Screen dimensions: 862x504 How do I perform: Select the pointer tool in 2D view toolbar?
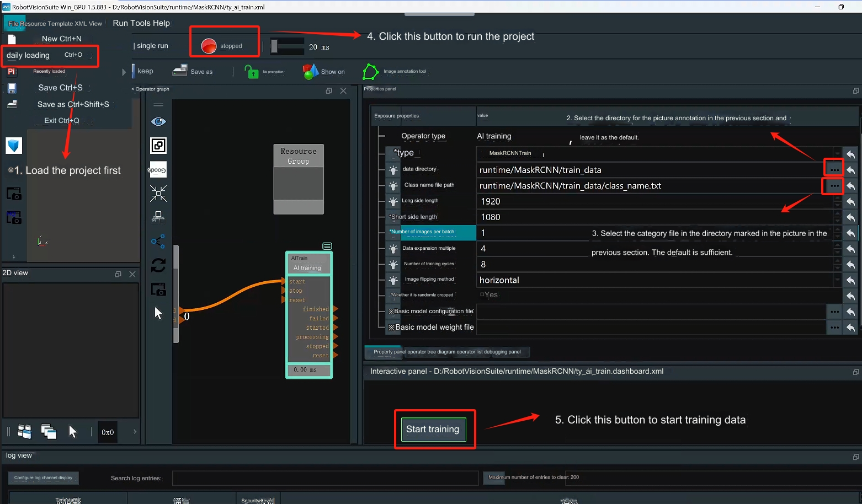[73, 431]
